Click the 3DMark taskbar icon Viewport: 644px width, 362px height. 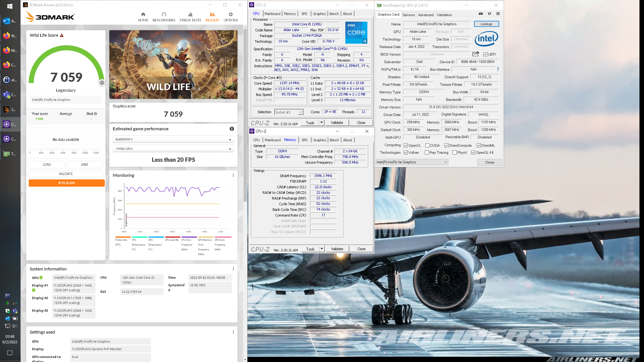10,109
